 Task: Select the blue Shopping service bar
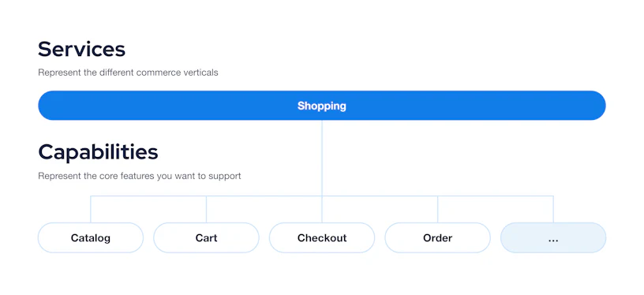point(321,106)
